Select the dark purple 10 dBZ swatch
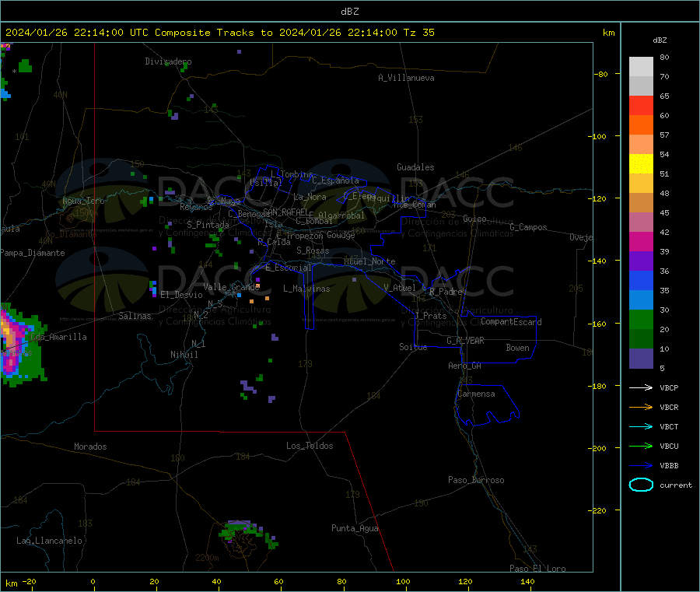The width and height of the screenshot is (700, 592). coord(641,359)
